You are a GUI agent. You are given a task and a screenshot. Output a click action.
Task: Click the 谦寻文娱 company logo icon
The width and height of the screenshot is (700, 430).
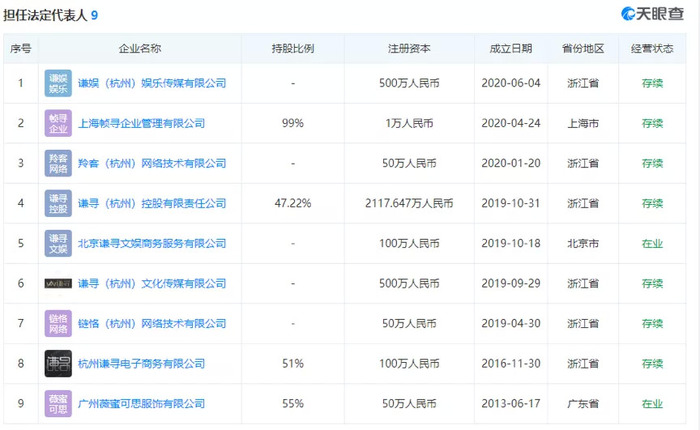[x=58, y=243]
